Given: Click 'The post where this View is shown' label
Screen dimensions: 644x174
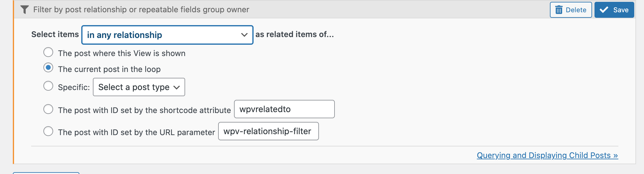Looking at the screenshot, I should tap(122, 53).
